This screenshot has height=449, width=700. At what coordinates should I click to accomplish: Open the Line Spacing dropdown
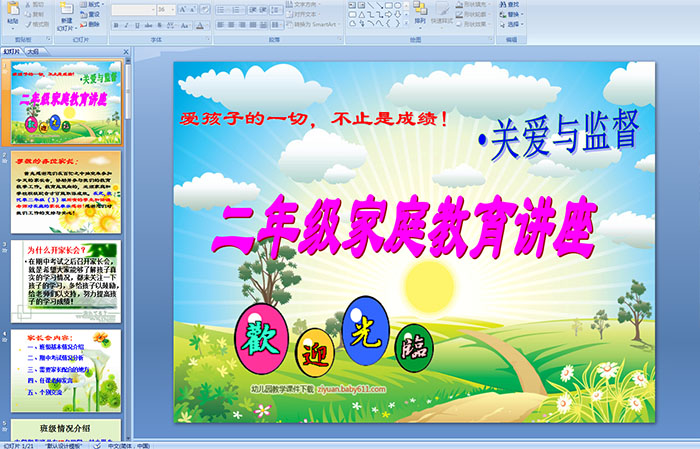tap(277, 9)
